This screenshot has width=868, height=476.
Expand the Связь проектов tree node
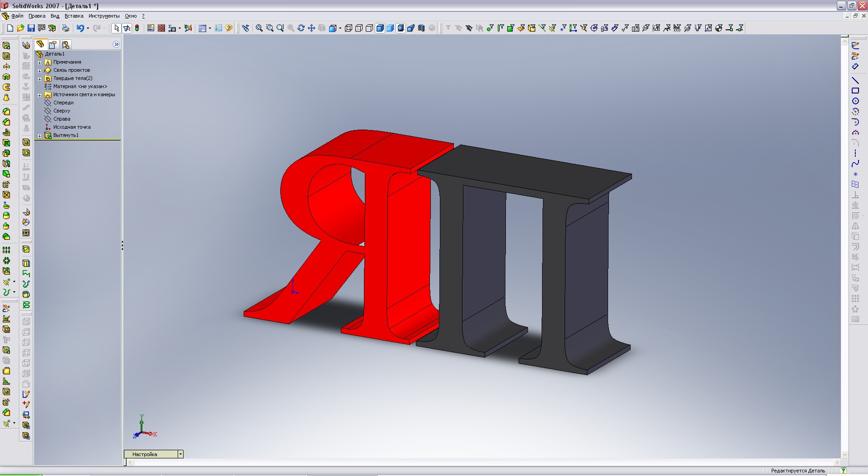[40, 70]
